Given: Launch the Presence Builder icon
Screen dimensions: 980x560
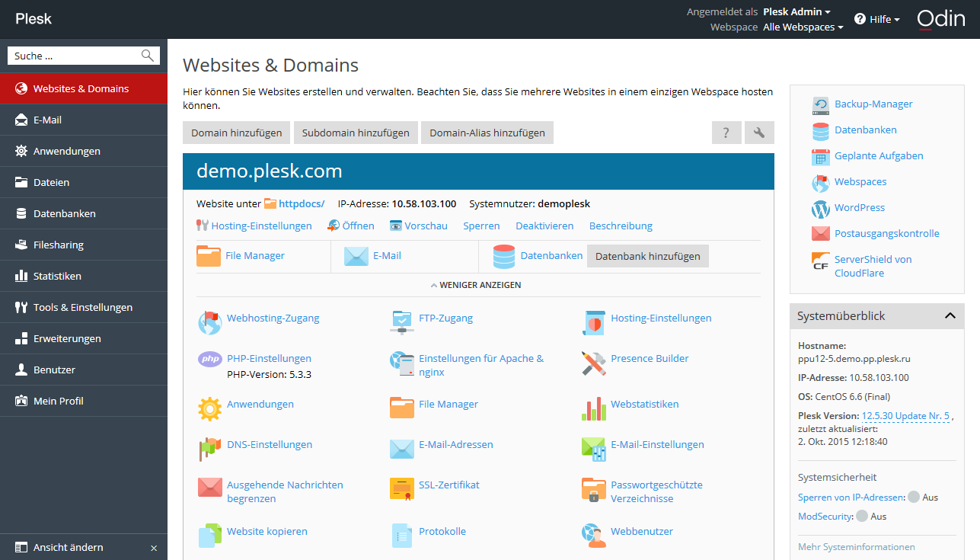Looking at the screenshot, I should coord(593,363).
